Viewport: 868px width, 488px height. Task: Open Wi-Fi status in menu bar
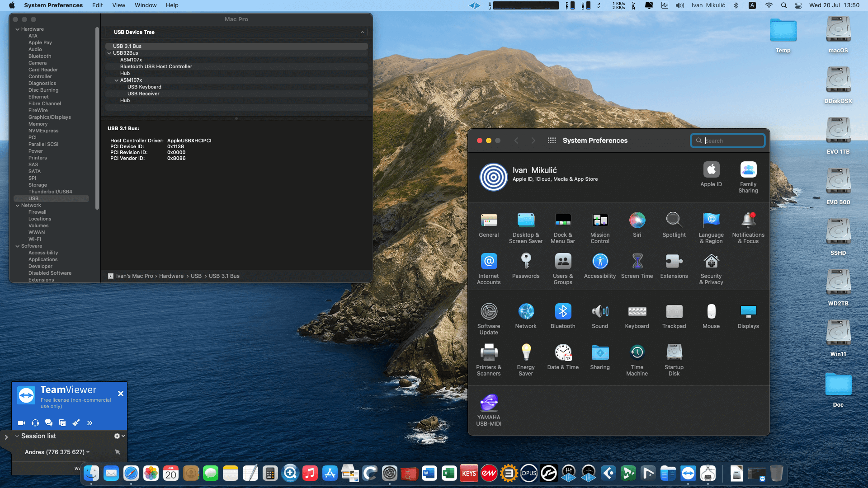(769, 5)
